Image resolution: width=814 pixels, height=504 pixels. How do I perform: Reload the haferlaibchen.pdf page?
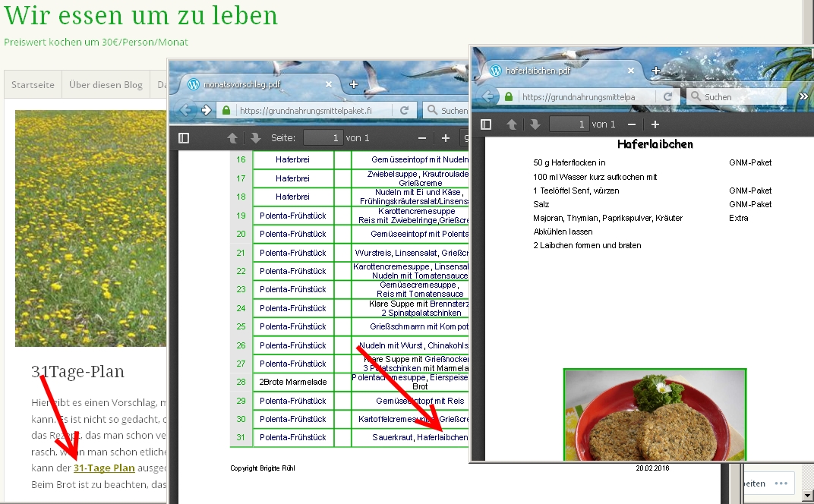[667, 97]
